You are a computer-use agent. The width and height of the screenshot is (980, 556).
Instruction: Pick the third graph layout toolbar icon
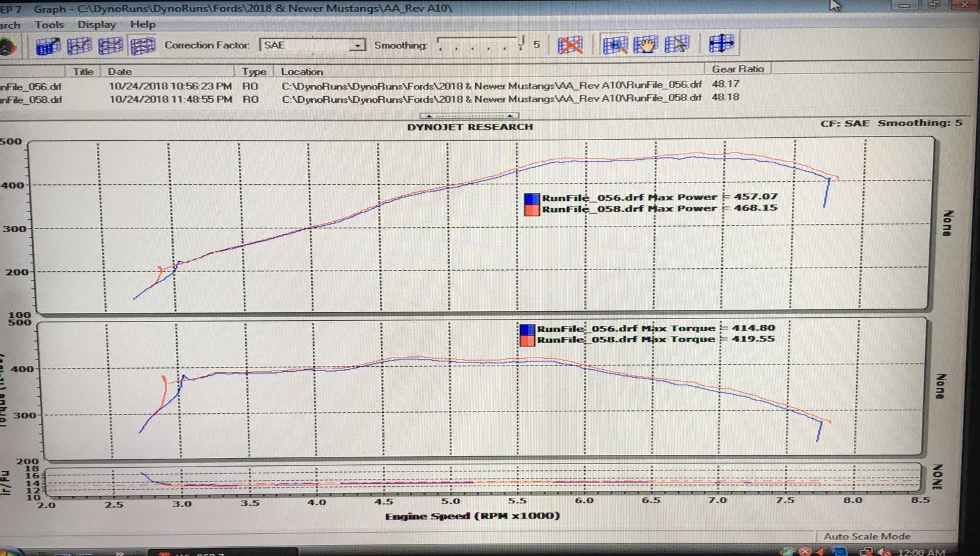pos(110,46)
